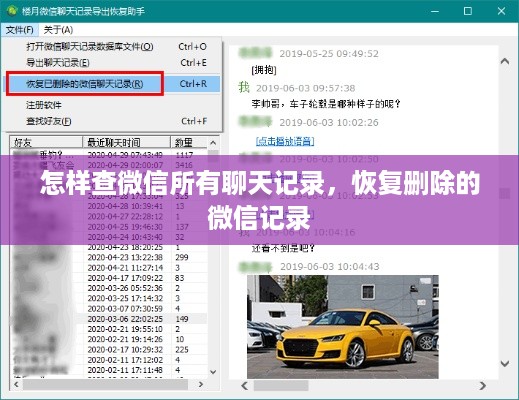Click chat panel scroll down arrow
Image resolution: width=519 pixels, height=400 pixels.
click(x=505, y=363)
